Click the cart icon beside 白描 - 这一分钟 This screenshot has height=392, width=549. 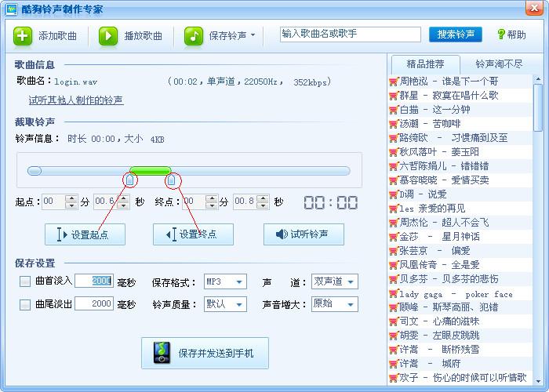coord(394,111)
